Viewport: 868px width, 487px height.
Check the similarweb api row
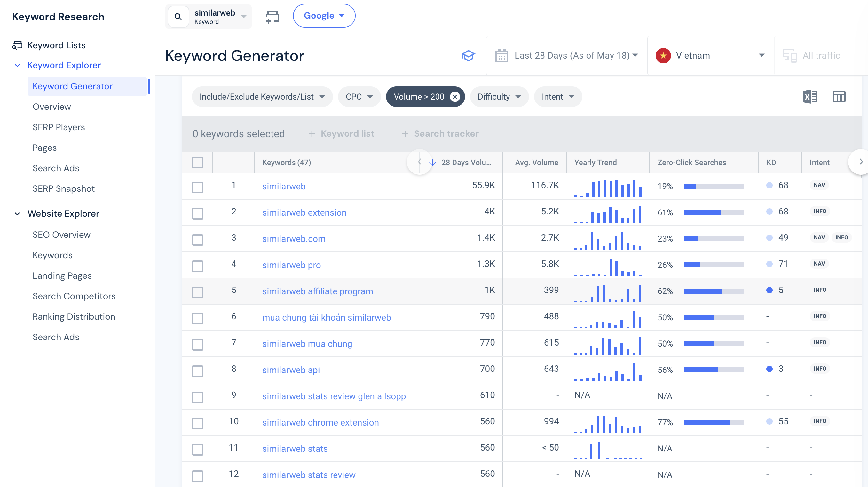197,371
